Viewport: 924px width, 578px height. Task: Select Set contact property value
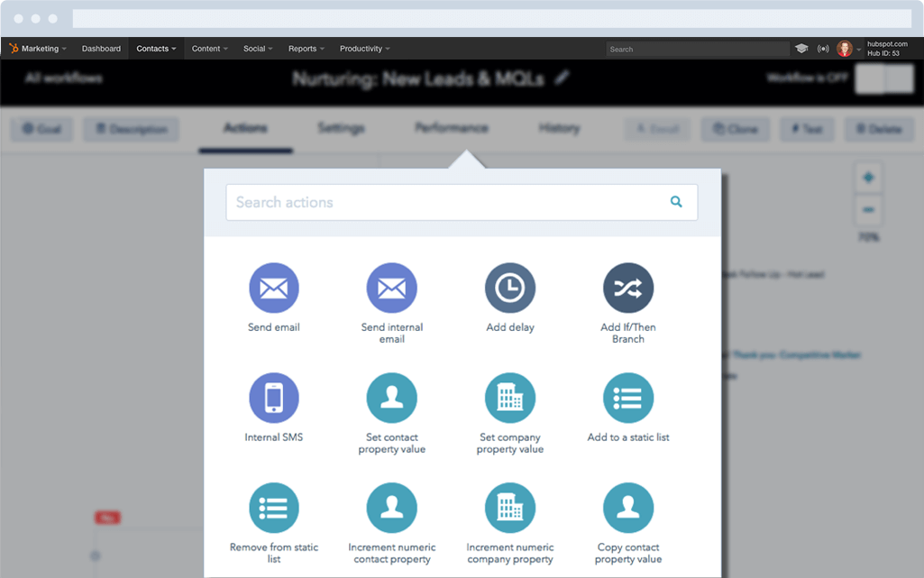click(x=391, y=397)
